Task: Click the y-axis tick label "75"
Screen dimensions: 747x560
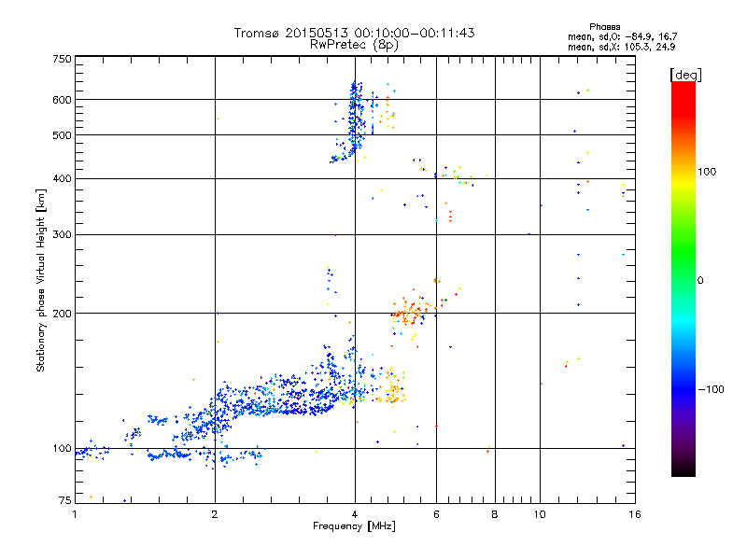Action: point(65,500)
